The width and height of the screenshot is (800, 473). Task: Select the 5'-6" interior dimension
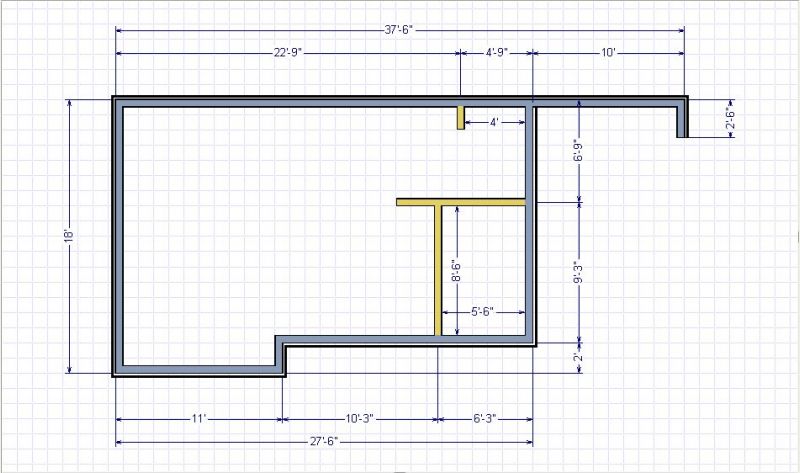coord(482,312)
